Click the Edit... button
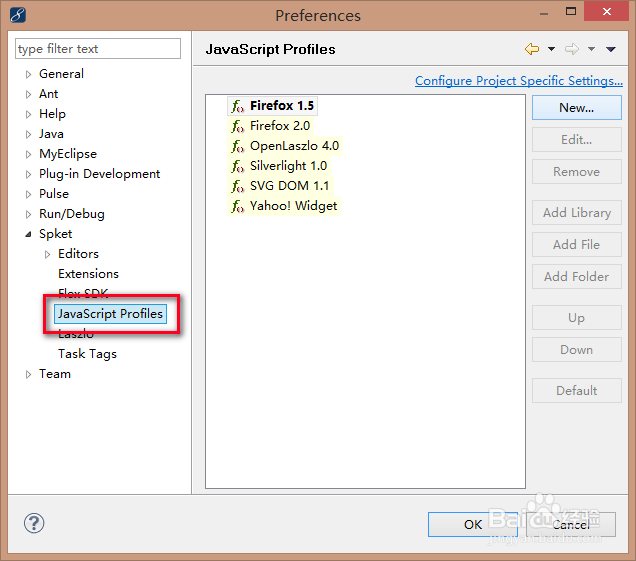636x561 pixels. point(577,140)
